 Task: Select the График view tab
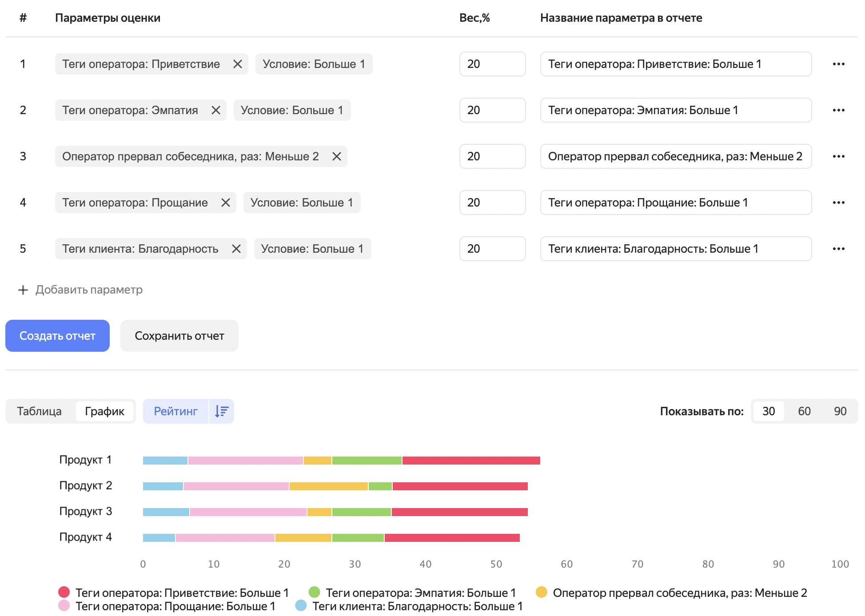click(104, 411)
